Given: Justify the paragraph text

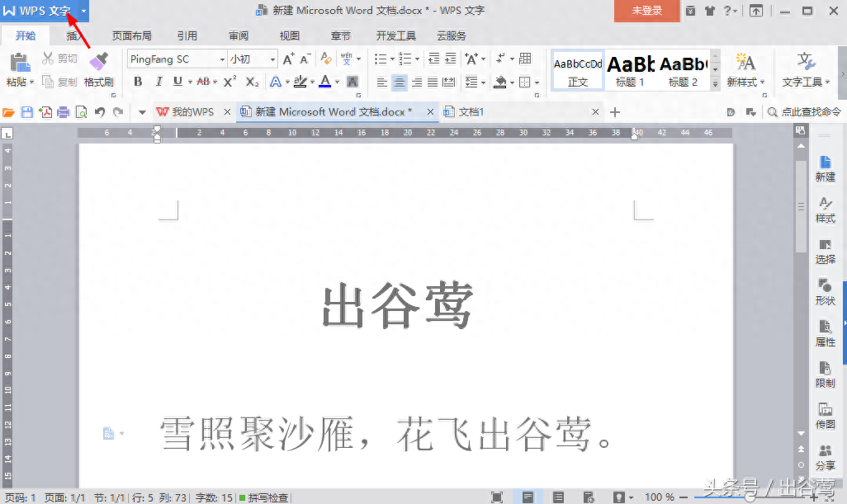Looking at the screenshot, I should [433, 82].
